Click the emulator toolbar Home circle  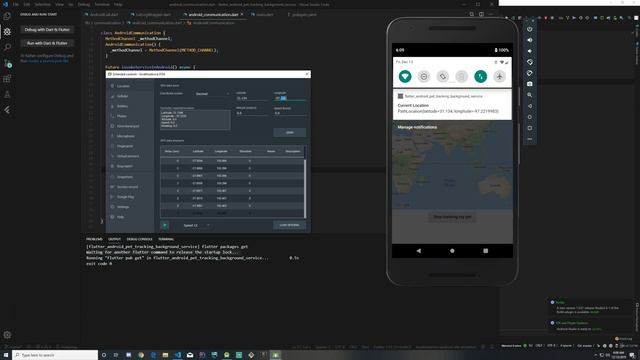pos(529,117)
